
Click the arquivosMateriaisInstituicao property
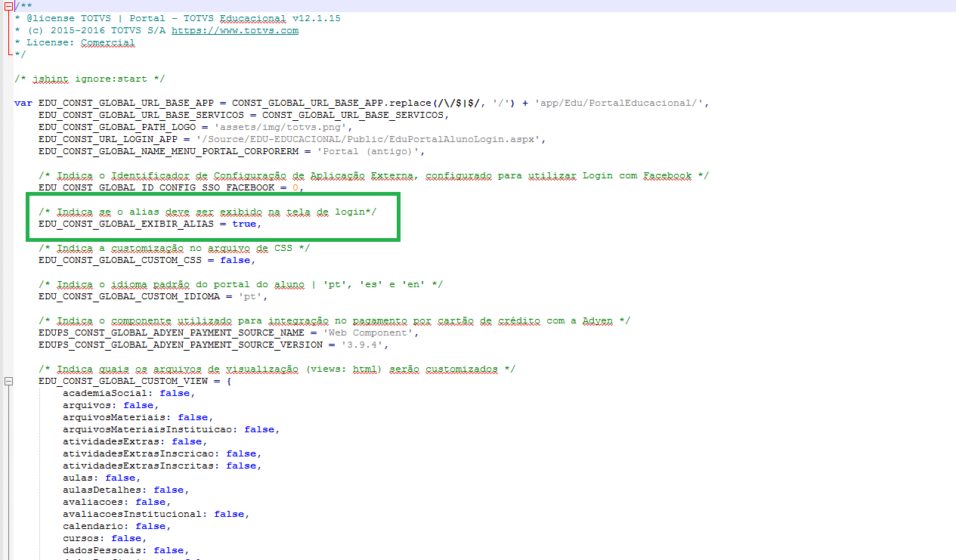tap(172, 430)
